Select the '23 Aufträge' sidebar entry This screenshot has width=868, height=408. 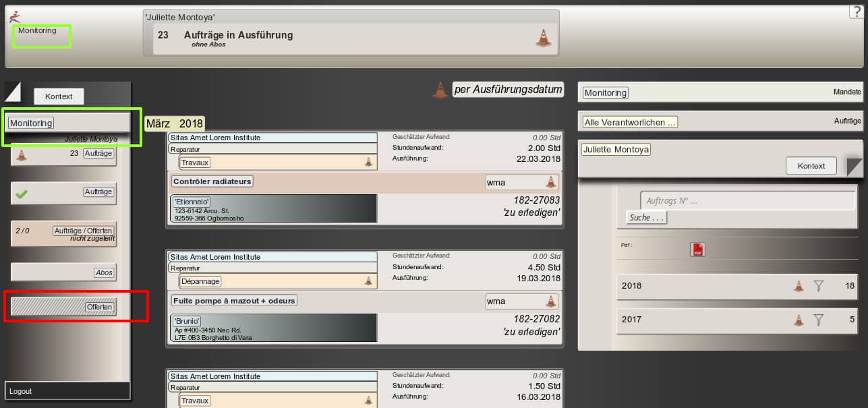tap(63, 154)
